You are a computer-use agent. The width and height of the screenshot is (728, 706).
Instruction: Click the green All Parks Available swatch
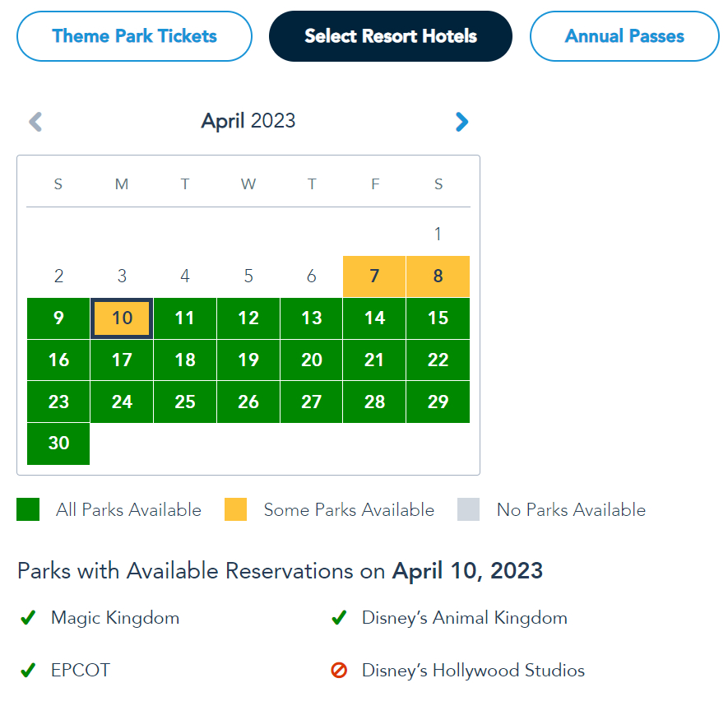point(28,510)
